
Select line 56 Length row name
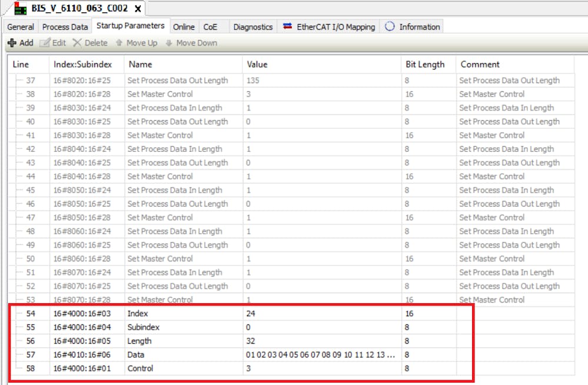click(139, 341)
